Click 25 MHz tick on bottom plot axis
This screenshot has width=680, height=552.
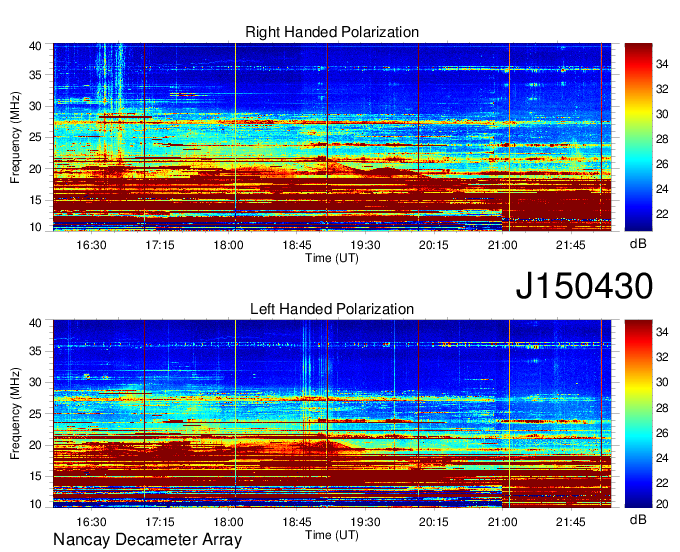tap(35, 414)
